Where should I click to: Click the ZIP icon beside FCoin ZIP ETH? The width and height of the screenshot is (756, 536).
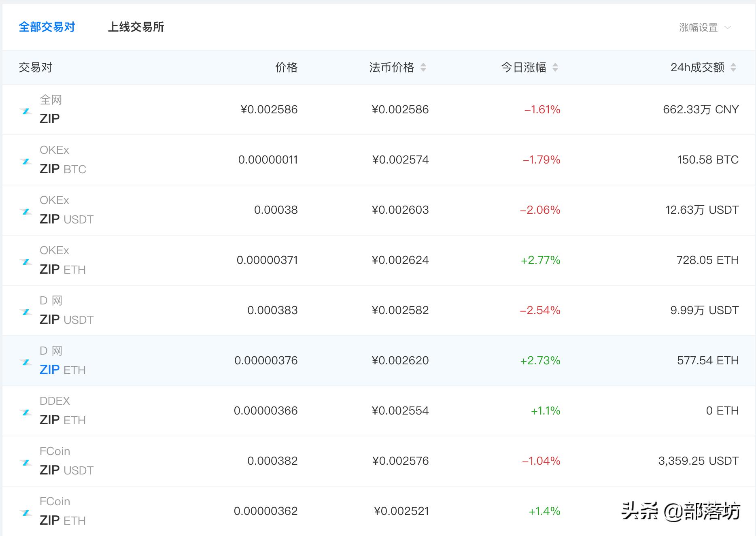[x=26, y=513]
